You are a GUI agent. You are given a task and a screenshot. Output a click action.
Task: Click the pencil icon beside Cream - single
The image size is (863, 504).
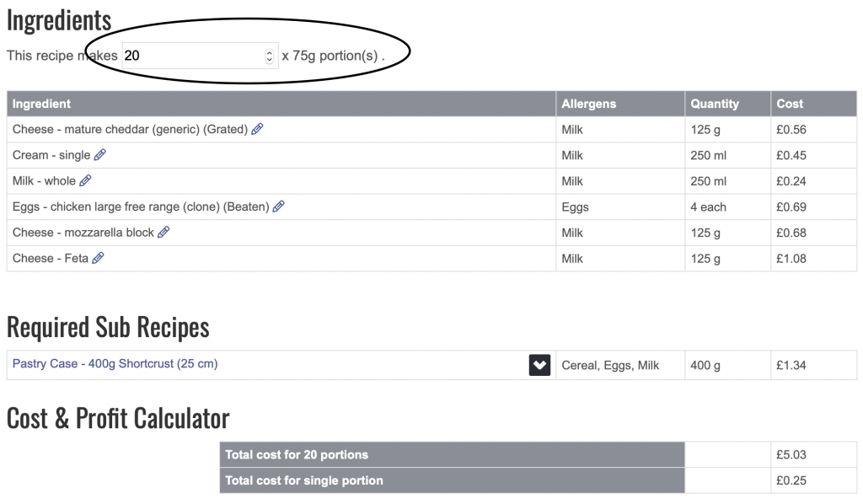point(99,155)
